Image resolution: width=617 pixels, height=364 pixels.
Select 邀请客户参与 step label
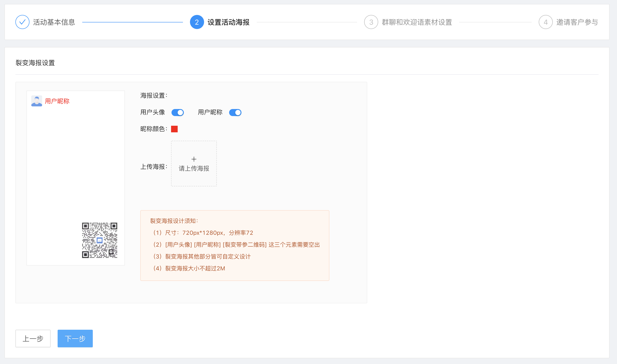point(577,22)
